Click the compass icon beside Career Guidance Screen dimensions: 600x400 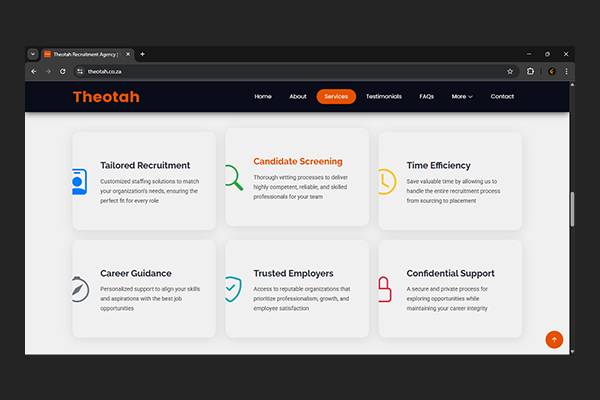point(80,289)
